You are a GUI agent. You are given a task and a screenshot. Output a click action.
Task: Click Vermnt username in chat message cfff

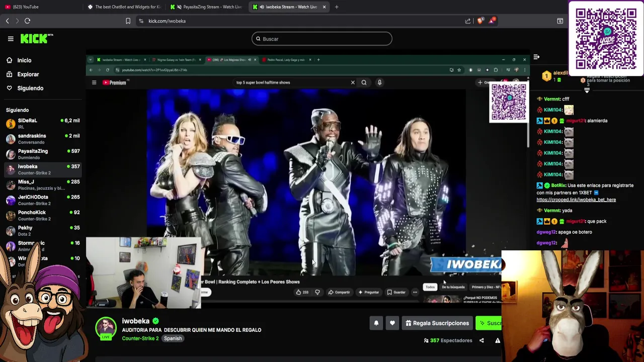552,99
